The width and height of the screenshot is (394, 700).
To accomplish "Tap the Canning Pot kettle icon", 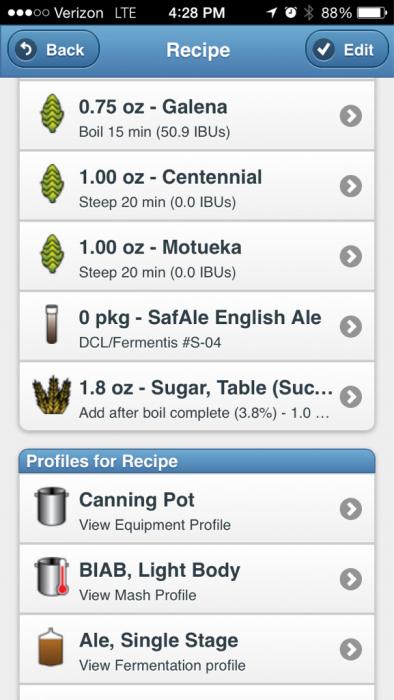I will (52, 506).
